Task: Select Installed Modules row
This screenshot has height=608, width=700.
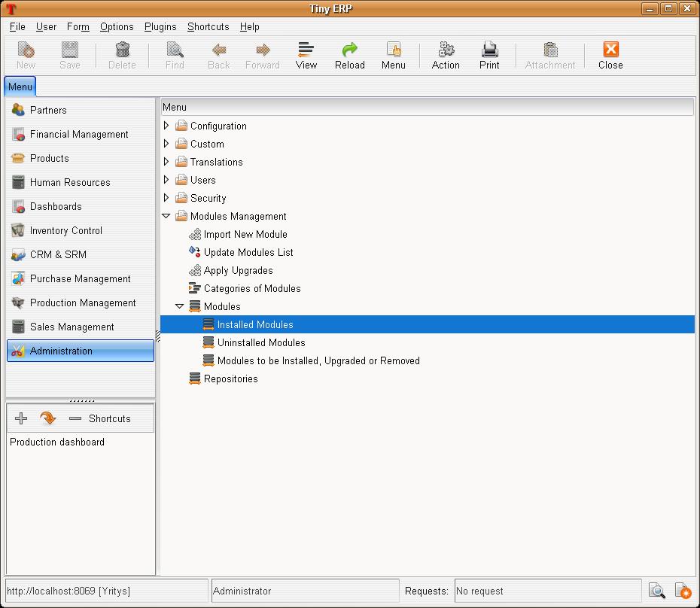Action: 428,324
